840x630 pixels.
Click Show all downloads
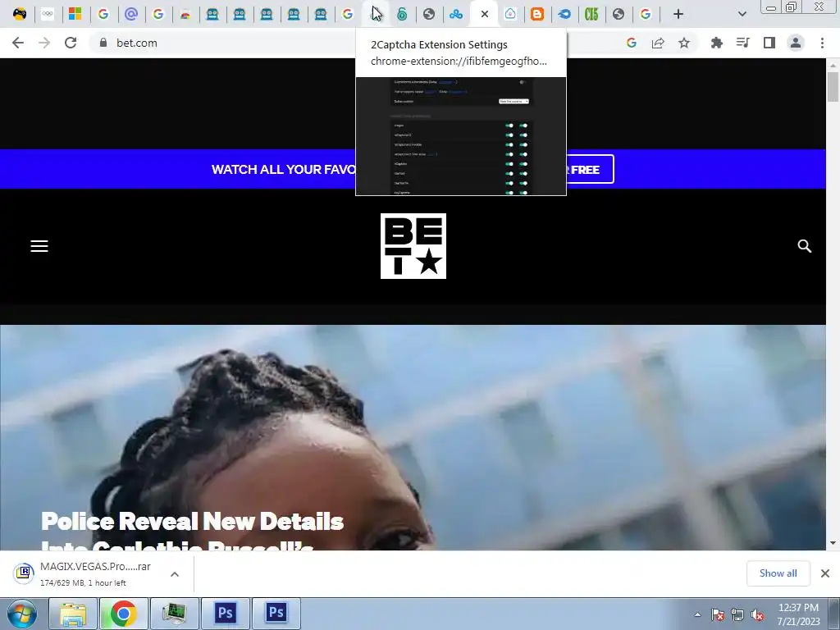point(778,573)
